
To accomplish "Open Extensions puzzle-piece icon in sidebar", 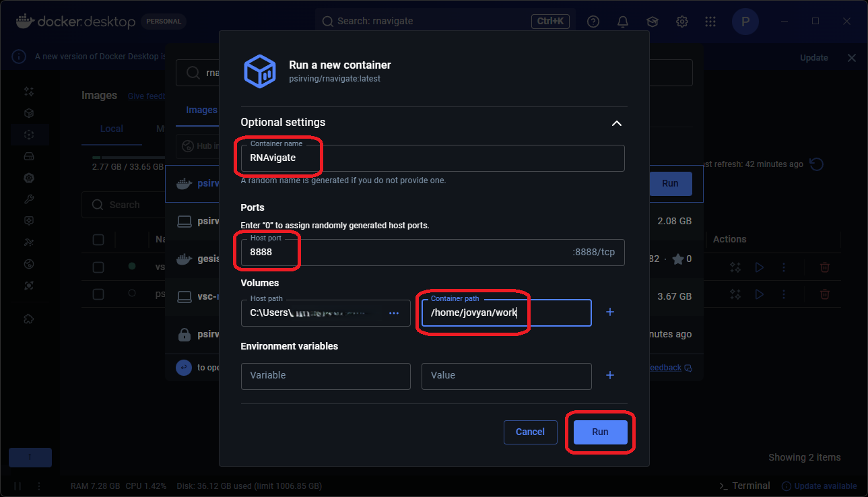I will click(x=29, y=319).
